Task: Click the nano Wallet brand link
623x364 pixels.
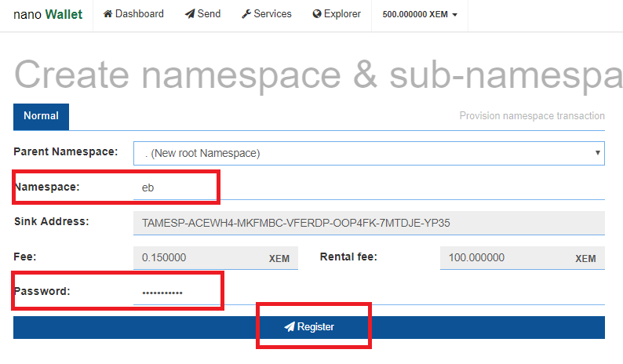Action: click(48, 14)
